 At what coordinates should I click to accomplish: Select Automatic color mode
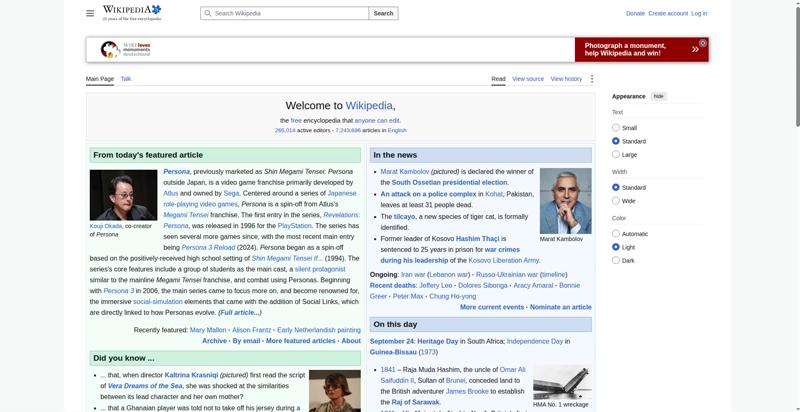coord(616,234)
